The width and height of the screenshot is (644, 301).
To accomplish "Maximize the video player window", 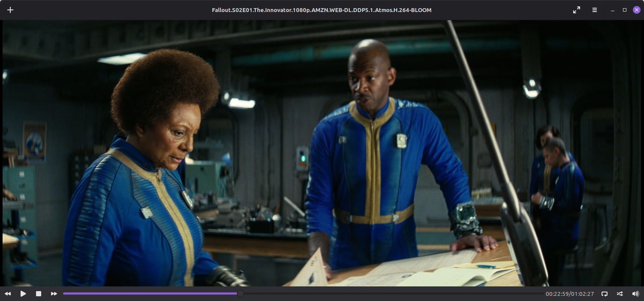I will 625,10.
